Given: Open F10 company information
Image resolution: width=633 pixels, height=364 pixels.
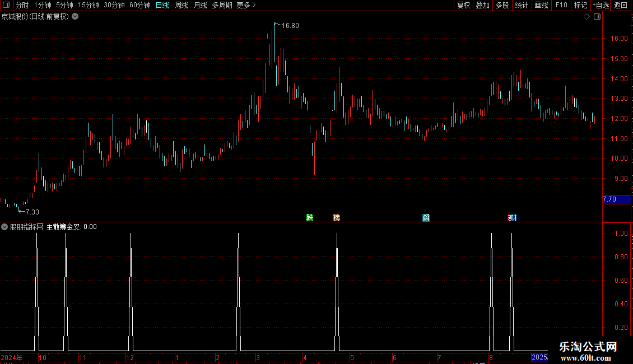Looking at the screenshot, I should click(561, 5).
